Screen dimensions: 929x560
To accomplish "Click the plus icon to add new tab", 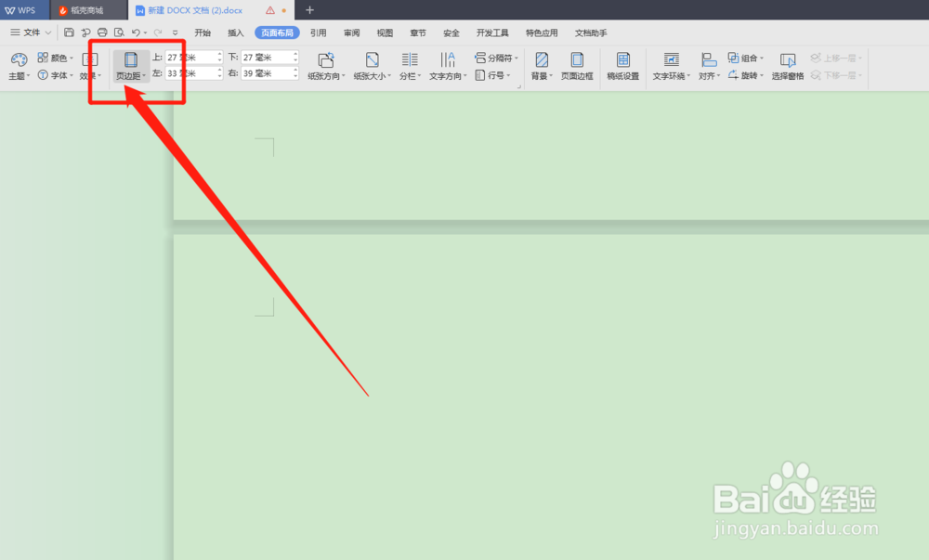I will click(x=309, y=10).
